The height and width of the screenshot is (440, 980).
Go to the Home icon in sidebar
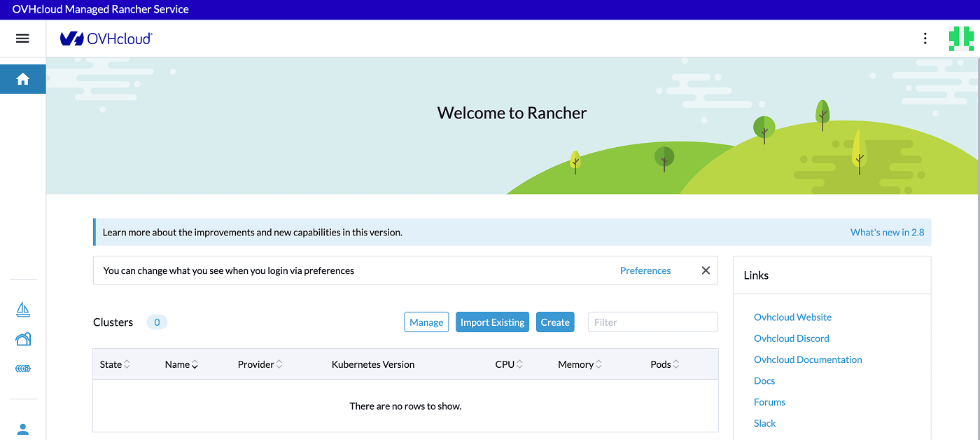tap(23, 79)
